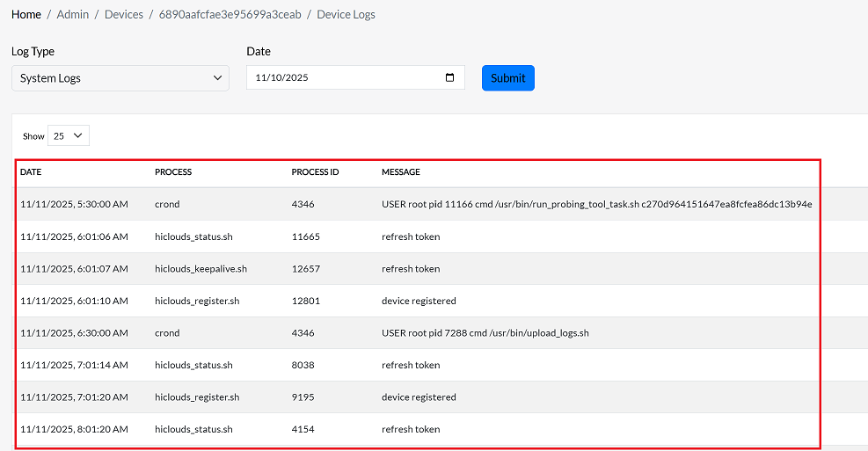The width and height of the screenshot is (868, 451).
Task: Click into the Date input field
Action: point(343,78)
